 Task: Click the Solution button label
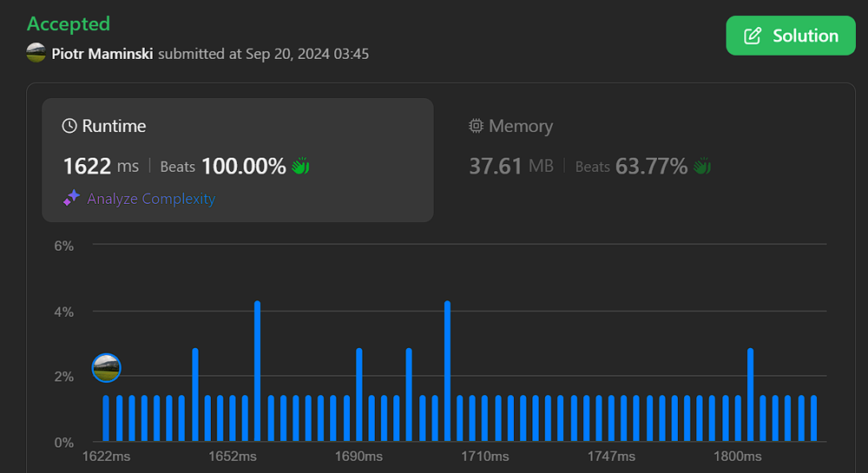[806, 36]
